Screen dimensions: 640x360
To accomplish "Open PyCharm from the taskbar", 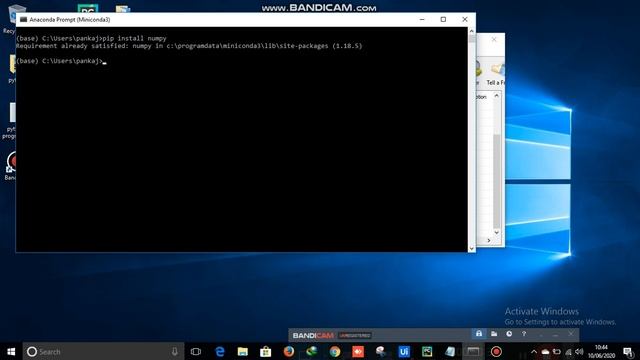I will pos(427,351).
